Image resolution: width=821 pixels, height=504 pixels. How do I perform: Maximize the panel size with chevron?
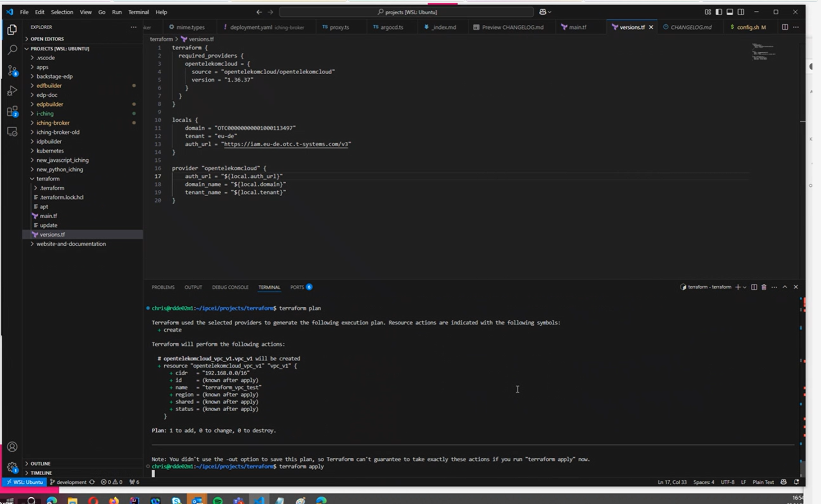pyautogui.click(x=785, y=287)
